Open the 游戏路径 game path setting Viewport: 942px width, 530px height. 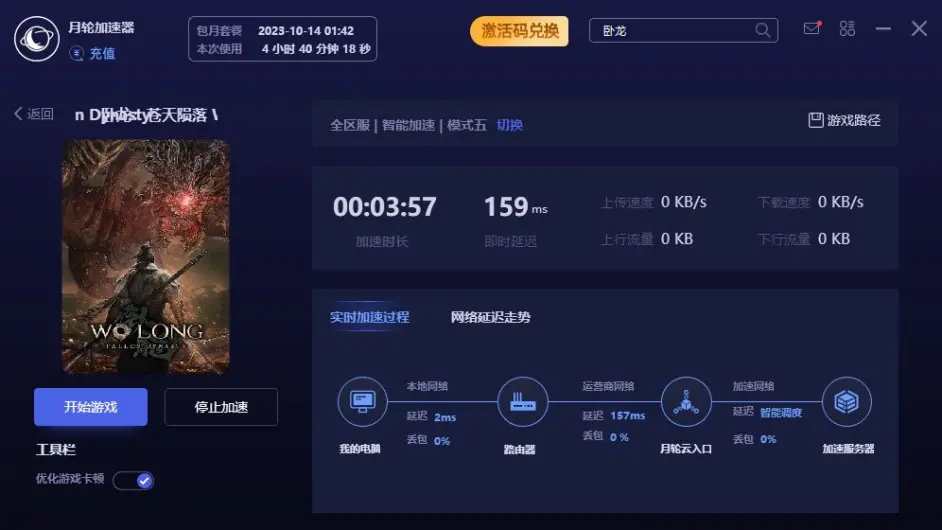844,120
